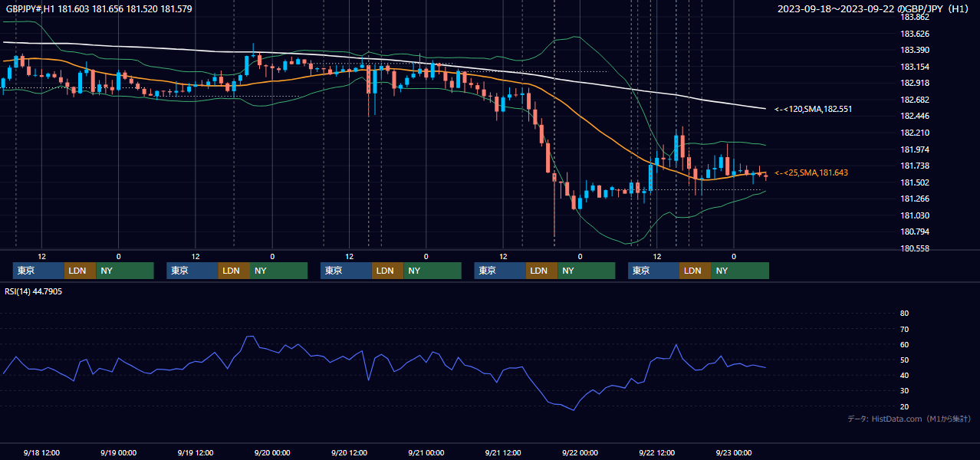This screenshot has height=460, width=980.
Task: Select the 9/22 12:00 time axis label
Action: coord(656,452)
